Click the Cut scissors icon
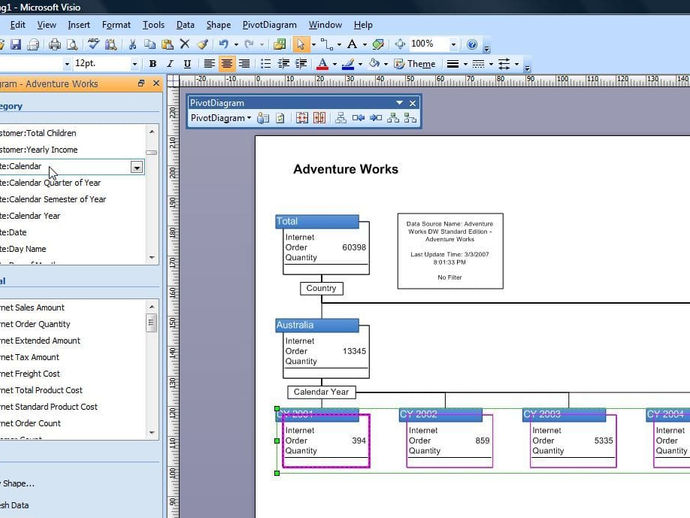690x518 pixels. click(132, 44)
